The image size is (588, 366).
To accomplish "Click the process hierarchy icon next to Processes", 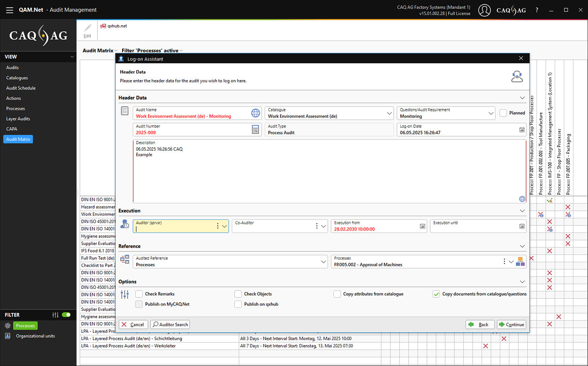I will pyautogui.click(x=520, y=262).
